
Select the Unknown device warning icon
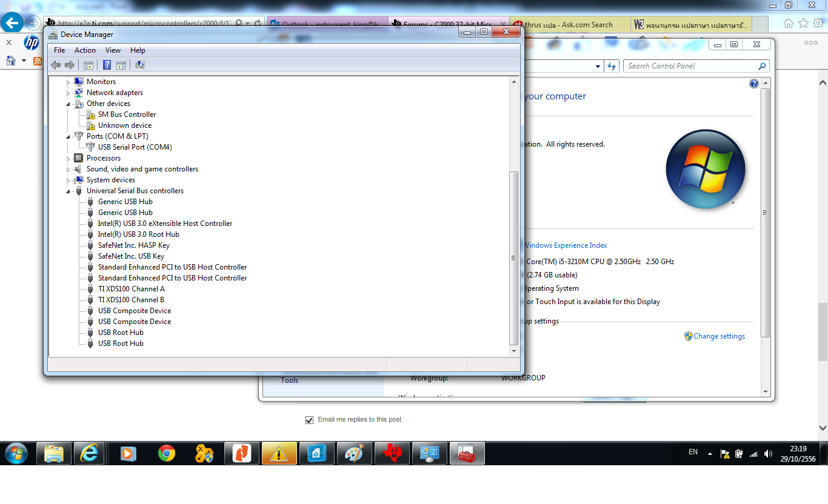click(91, 125)
